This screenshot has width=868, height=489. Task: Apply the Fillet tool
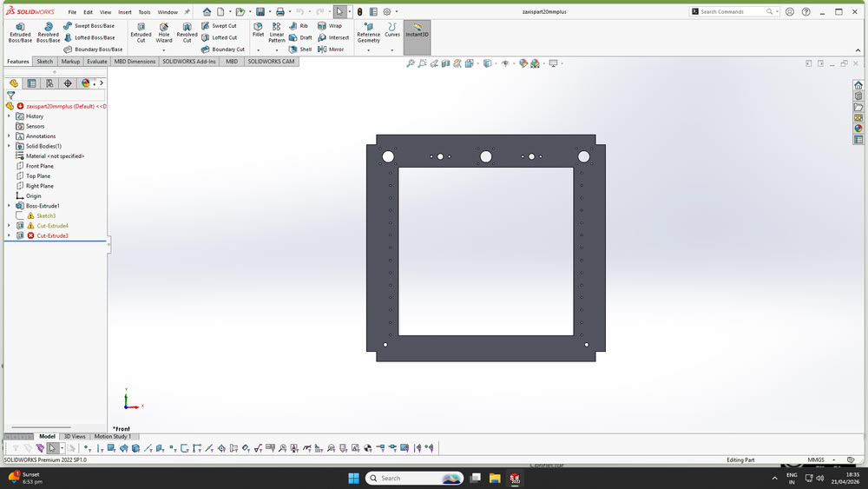258,30
